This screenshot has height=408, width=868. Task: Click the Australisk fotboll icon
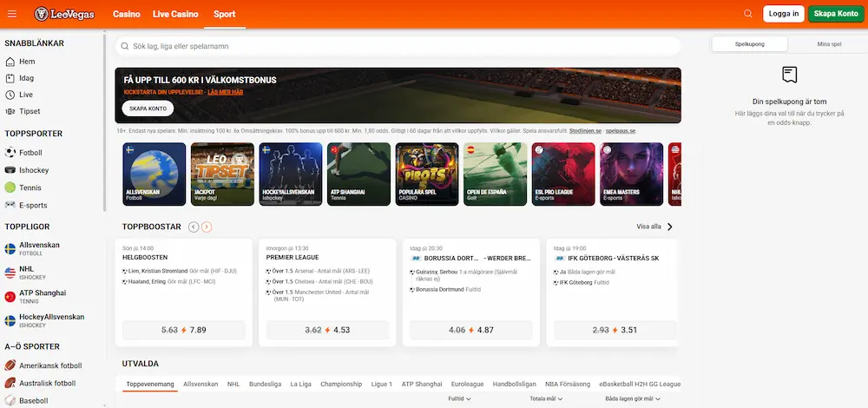(x=10, y=383)
